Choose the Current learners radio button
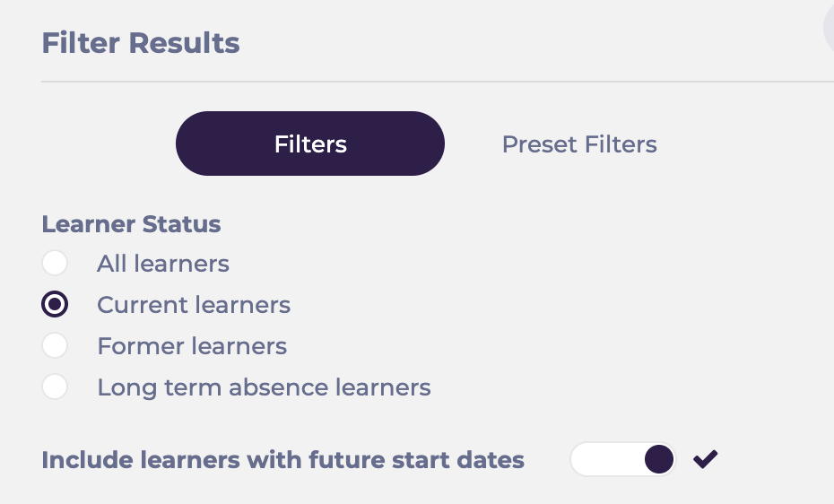The width and height of the screenshot is (834, 504). tap(55, 305)
